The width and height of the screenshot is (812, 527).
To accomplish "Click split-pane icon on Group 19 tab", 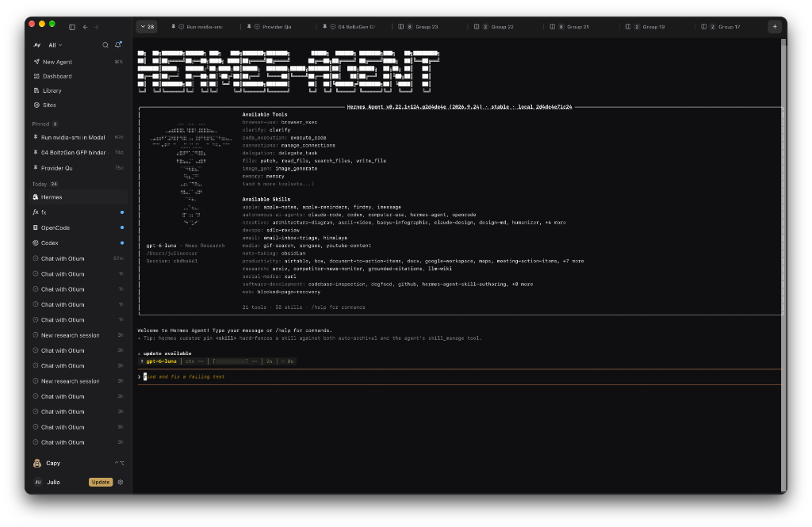I will click(x=628, y=26).
